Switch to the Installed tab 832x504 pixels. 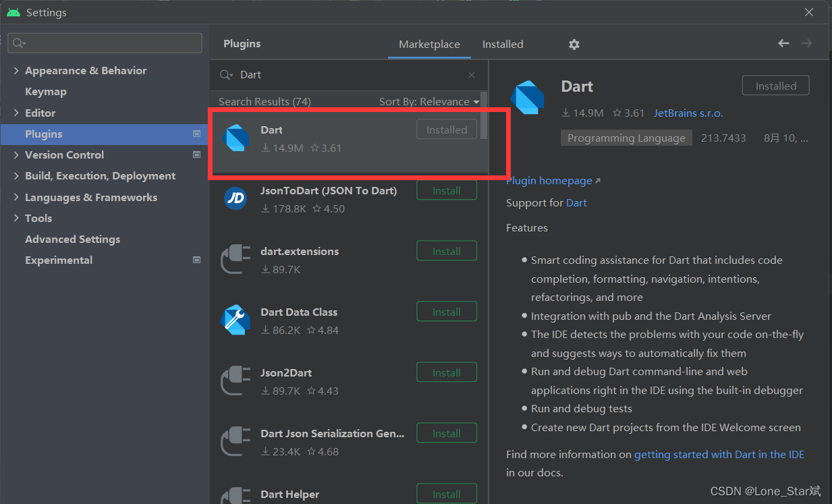pyautogui.click(x=503, y=44)
